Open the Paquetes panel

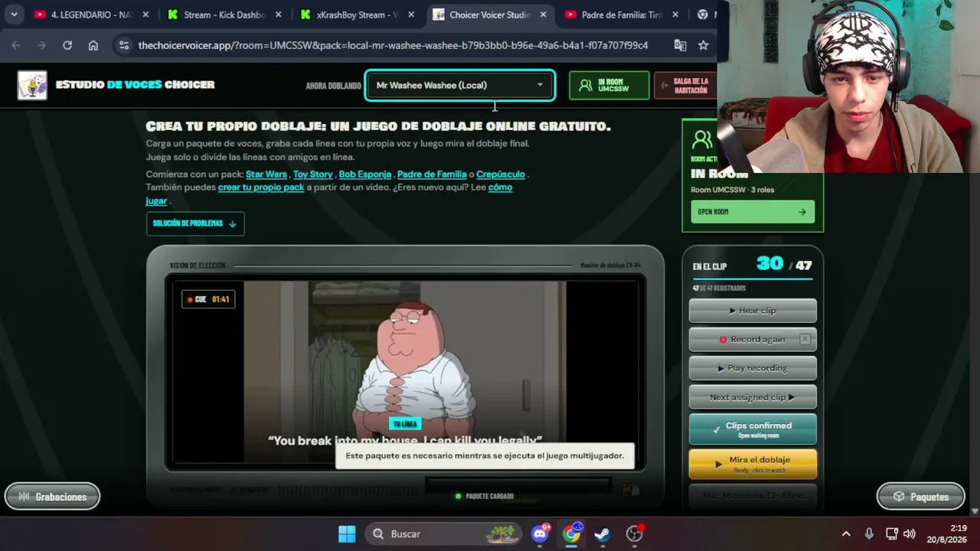tap(920, 497)
